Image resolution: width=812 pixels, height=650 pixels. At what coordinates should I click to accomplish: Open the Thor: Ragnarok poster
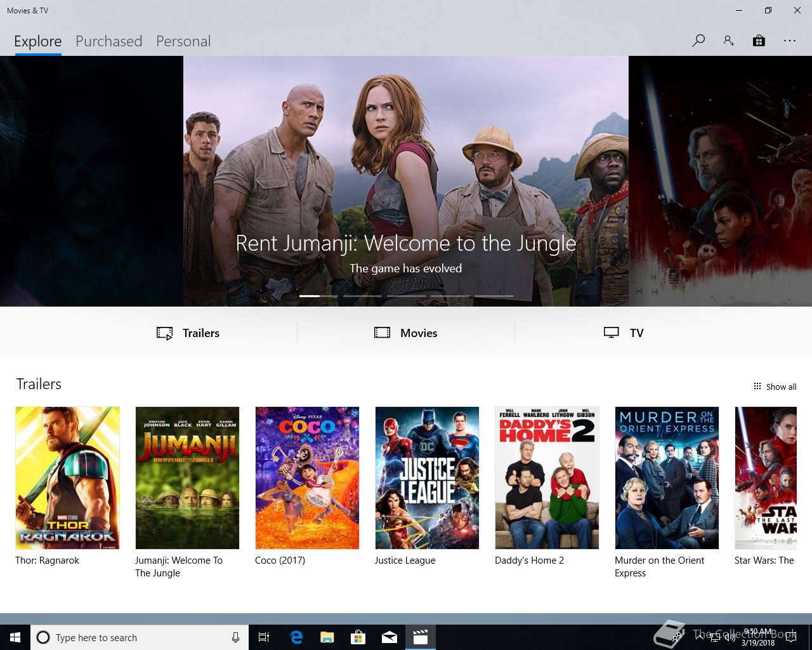(67, 478)
